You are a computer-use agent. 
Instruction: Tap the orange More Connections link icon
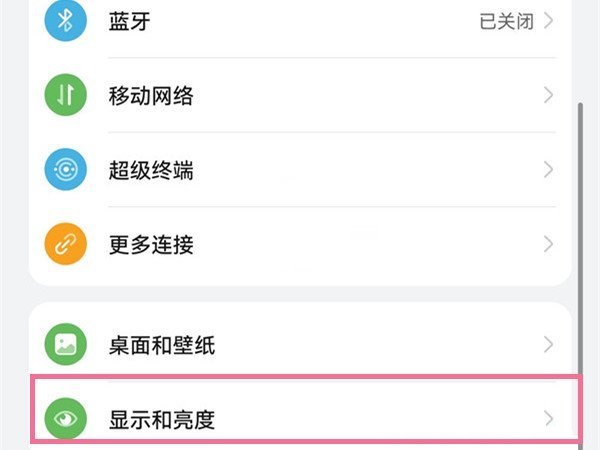[67, 244]
